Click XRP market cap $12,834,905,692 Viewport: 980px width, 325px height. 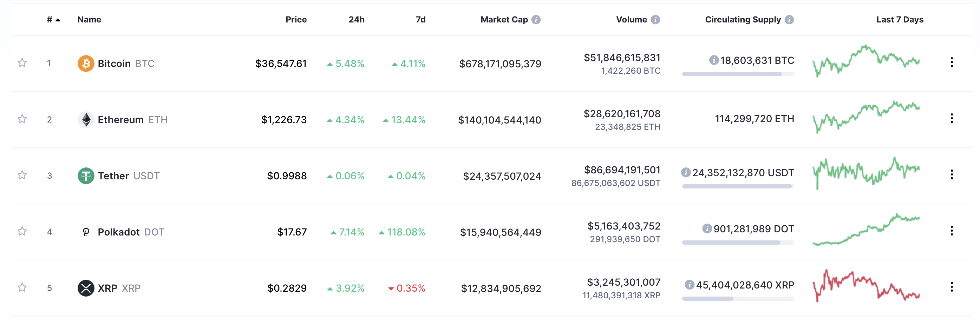pos(501,288)
